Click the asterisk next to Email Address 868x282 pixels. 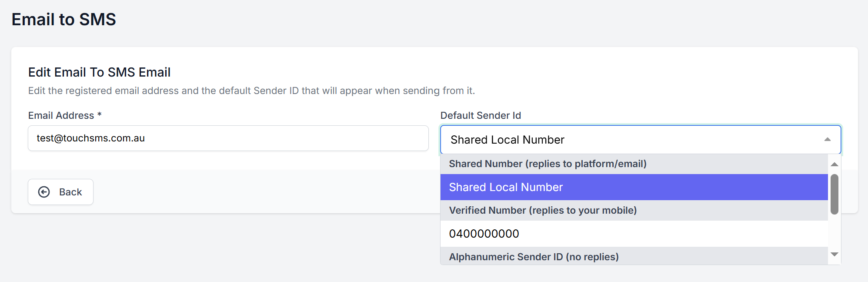[x=100, y=114]
